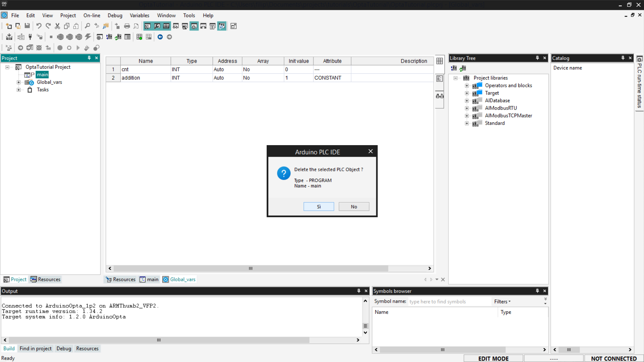Click the Undo toolbar icon
The image size is (644, 362).
tap(39, 26)
